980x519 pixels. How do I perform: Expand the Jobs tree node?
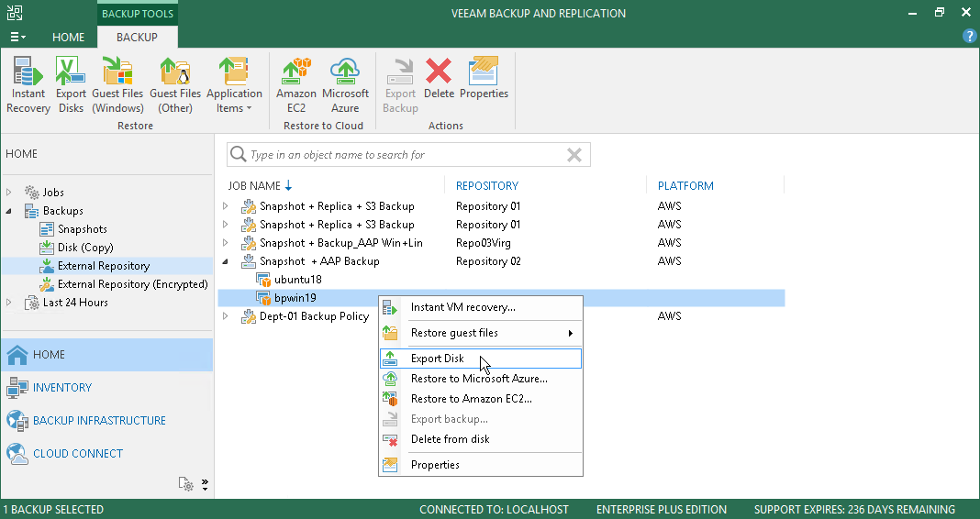pos(9,193)
